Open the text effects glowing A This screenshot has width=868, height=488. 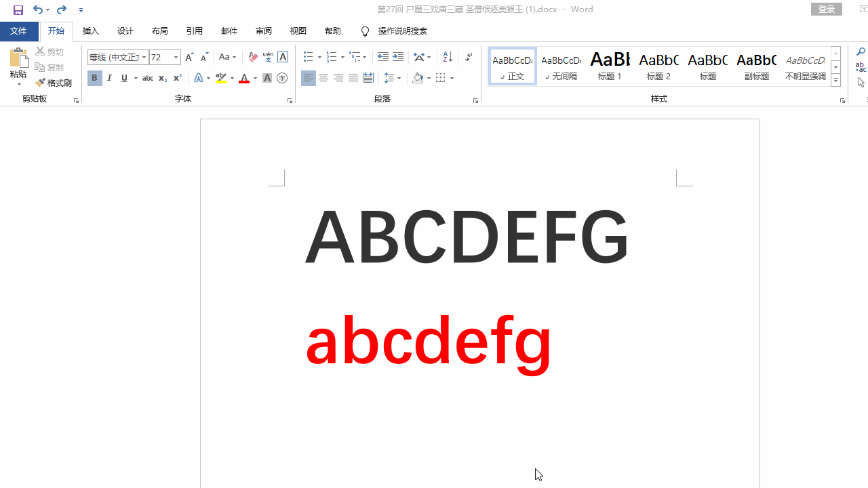click(x=199, y=79)
